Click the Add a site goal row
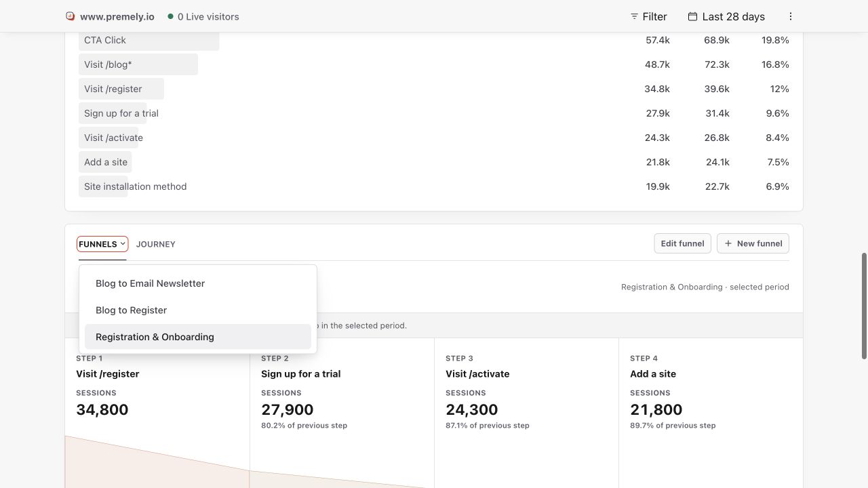Image resolution: width=868 pixels, height=488 pixels. point(434,162)
